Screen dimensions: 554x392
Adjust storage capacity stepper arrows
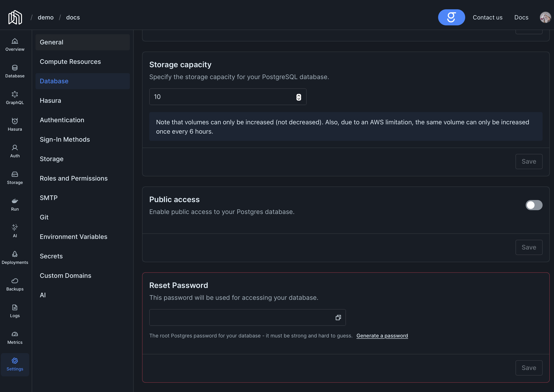(x=299, y=97)
